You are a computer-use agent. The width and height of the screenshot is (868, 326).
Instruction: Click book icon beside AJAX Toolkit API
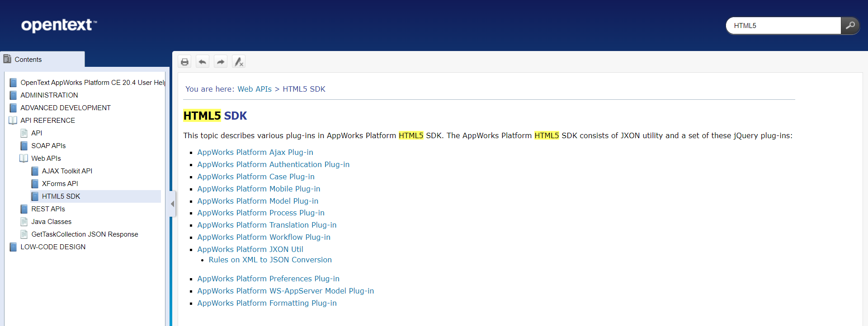(35, 171)
